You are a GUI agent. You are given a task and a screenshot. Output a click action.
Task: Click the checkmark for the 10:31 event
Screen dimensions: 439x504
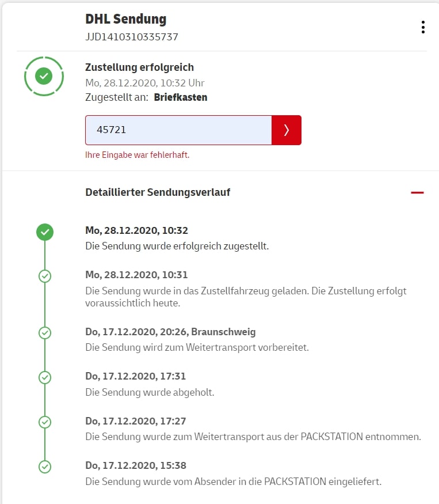click(x=45, y=276)
